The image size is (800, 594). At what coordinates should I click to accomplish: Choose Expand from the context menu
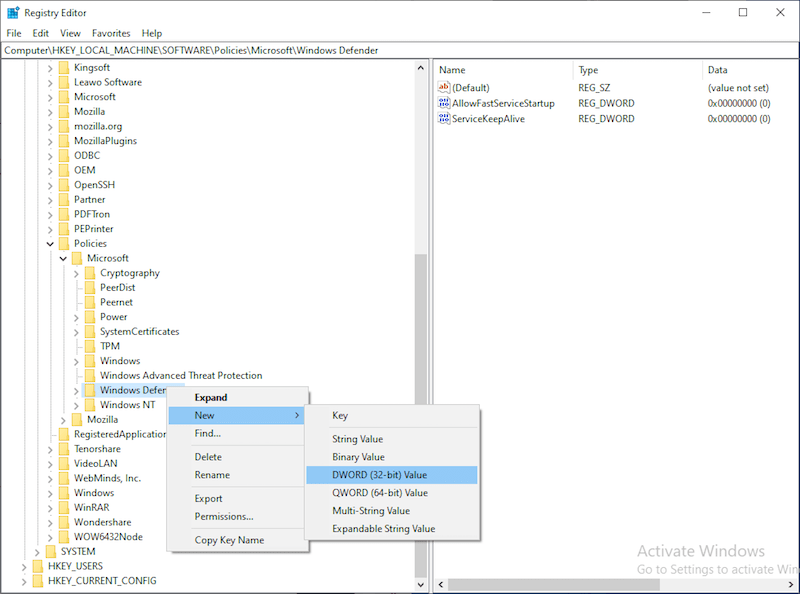coord(210,397)
